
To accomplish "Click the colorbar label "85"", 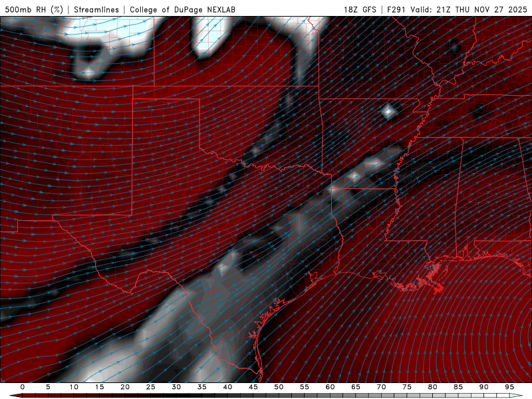I will coord(458,387).
